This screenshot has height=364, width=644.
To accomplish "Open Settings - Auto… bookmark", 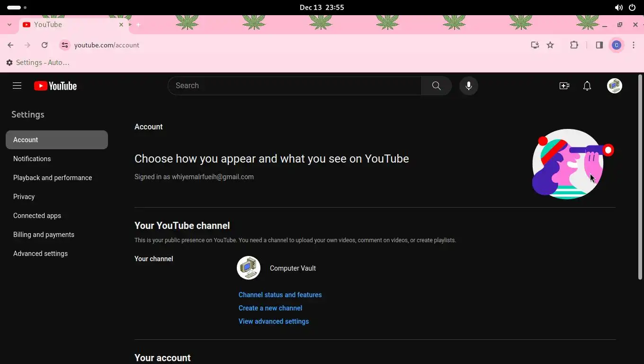I will click(x=38, y=63).
